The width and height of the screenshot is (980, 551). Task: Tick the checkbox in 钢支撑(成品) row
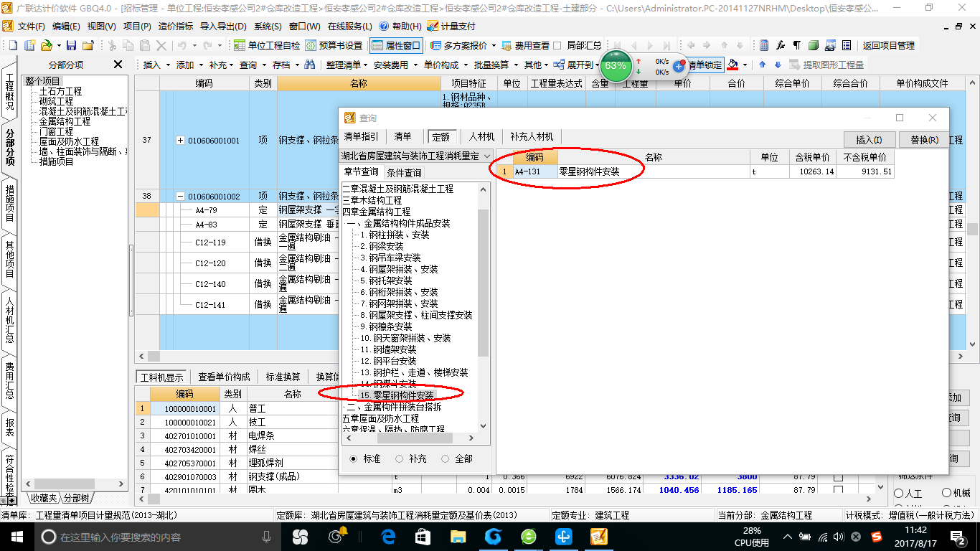point(838,477)
